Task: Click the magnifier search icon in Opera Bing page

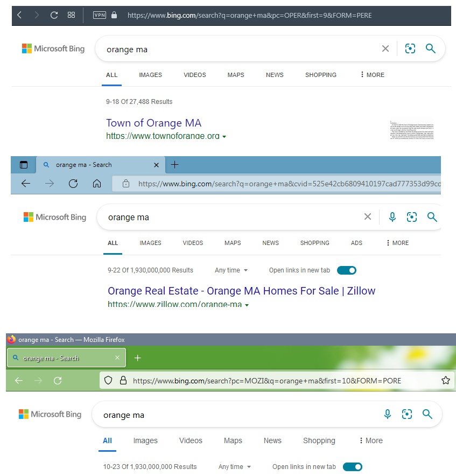Action: 431,48
